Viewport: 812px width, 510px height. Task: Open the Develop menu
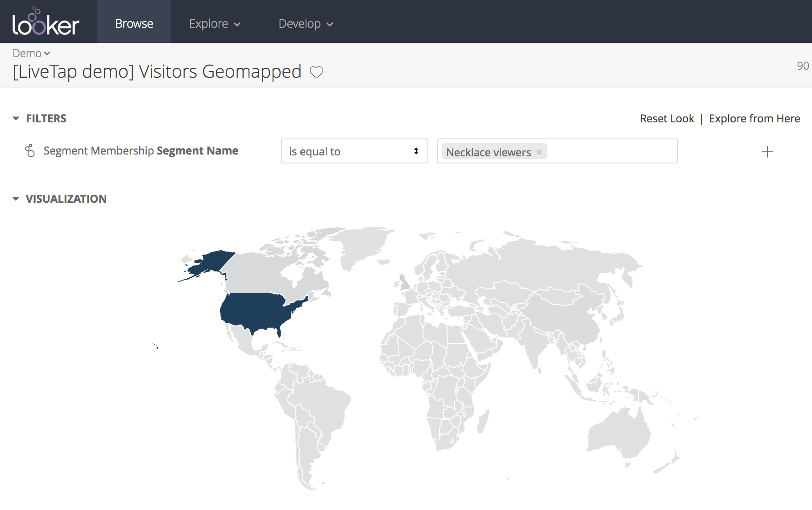306,24
